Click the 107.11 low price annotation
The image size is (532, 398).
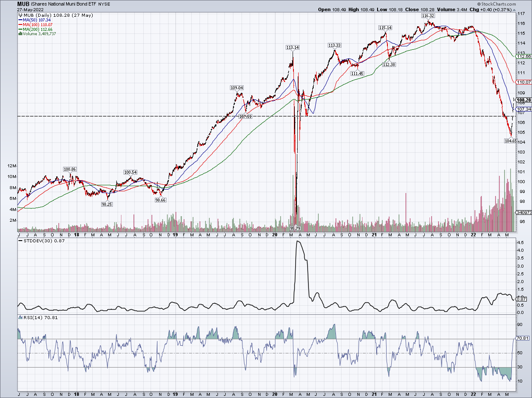point(245,117)
